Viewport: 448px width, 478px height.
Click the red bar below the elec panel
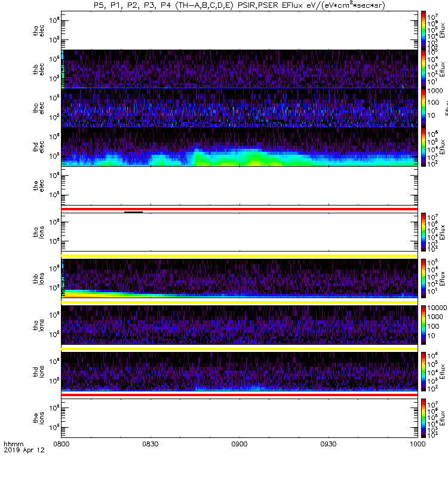pyautogui.click(x=240, y=209)
